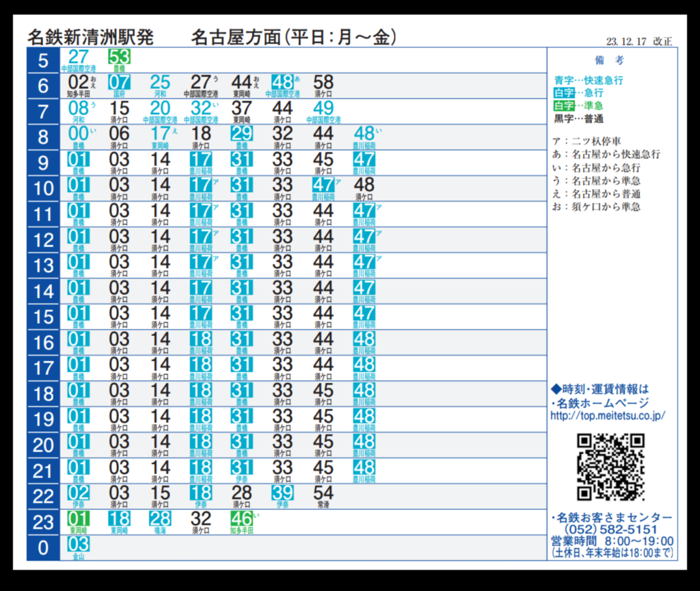Click note ア:二ツ杁停車
The width and height of the screenshot is (700, 591).
(x=587, y=141)
